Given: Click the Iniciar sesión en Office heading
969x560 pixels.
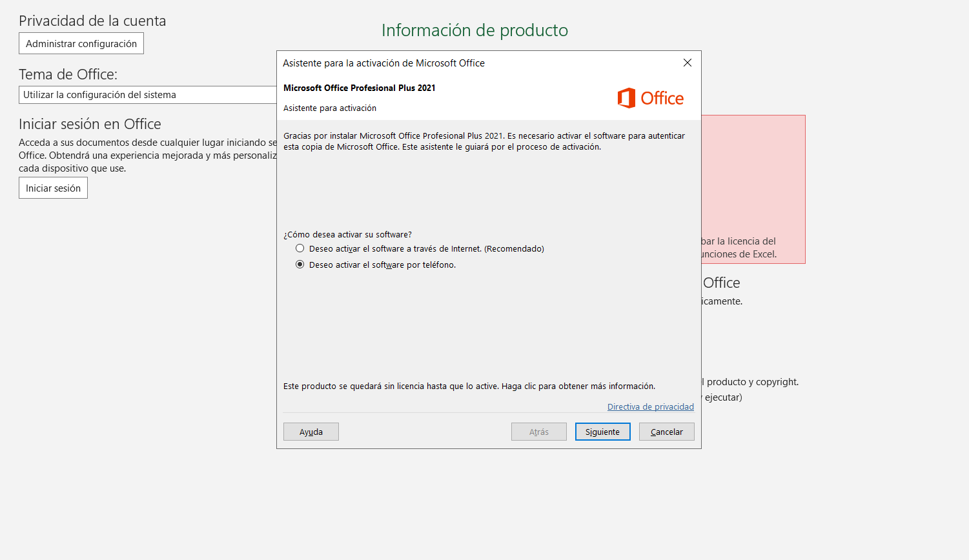Looking at the screenshot, I should [90, 124].
